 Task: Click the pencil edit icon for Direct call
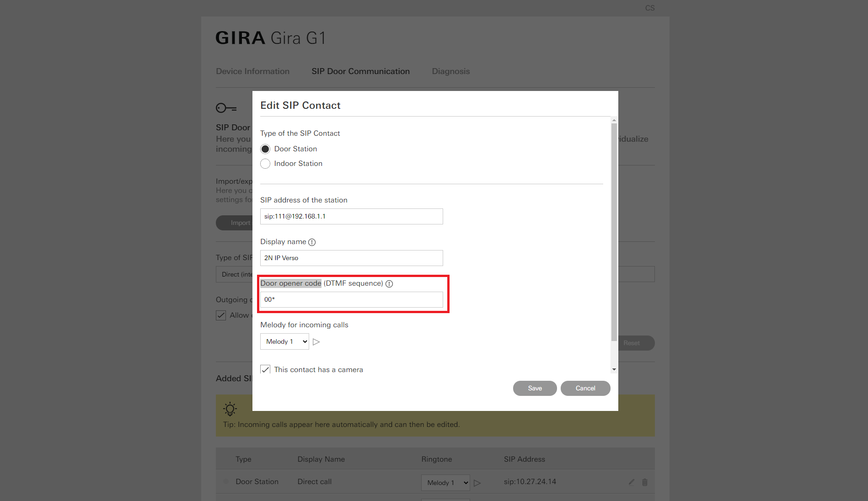(632, 482)
